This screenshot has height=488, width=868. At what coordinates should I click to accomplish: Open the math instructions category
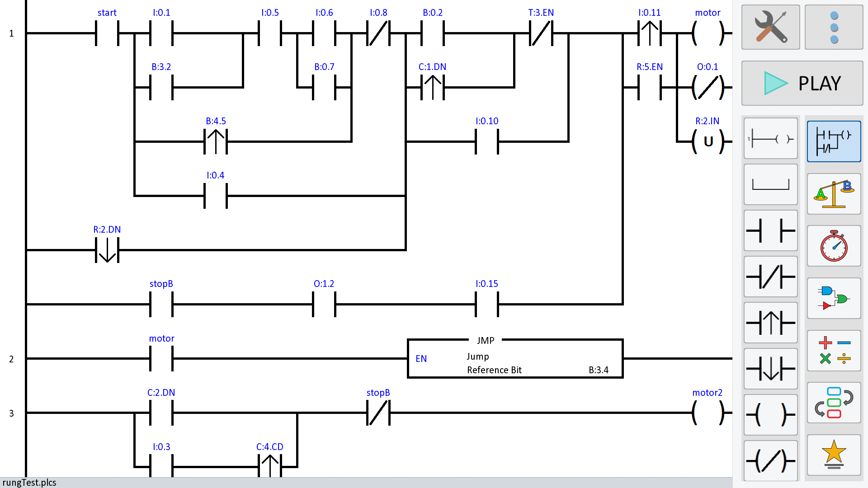point(834,350)
